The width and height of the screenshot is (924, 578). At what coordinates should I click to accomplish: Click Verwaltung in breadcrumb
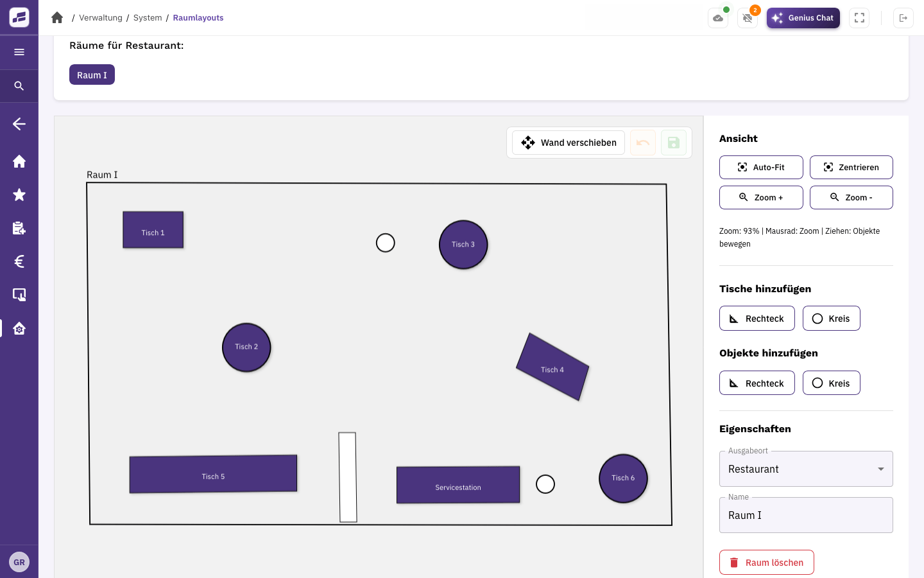(101, 17)
